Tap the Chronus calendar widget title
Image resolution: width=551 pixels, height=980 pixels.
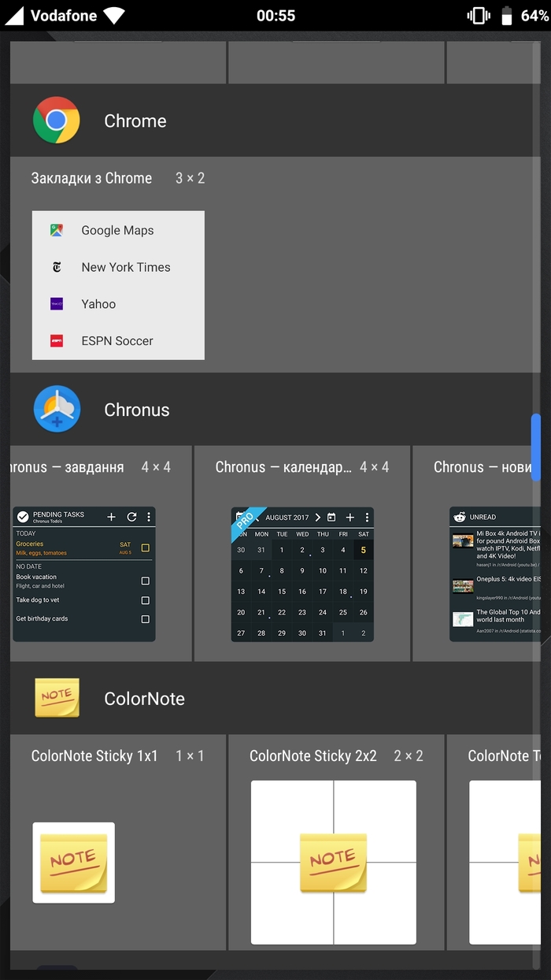[x=283, y=467]
